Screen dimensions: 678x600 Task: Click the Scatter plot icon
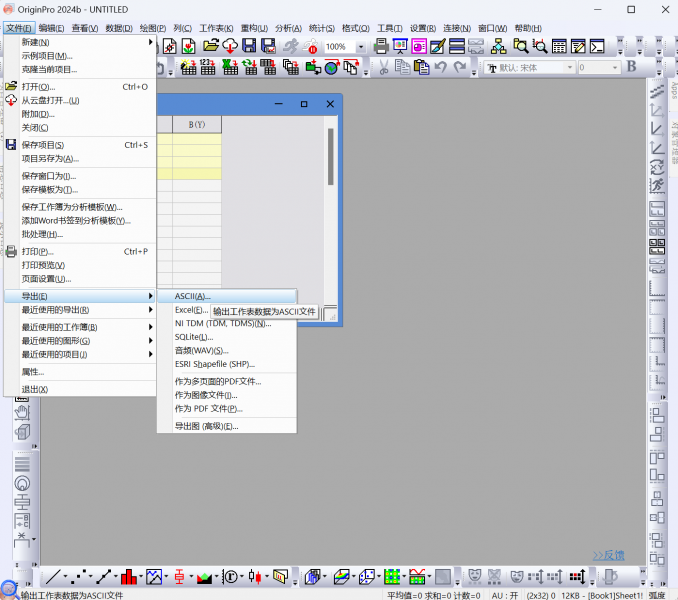click(x=79, y=577)
